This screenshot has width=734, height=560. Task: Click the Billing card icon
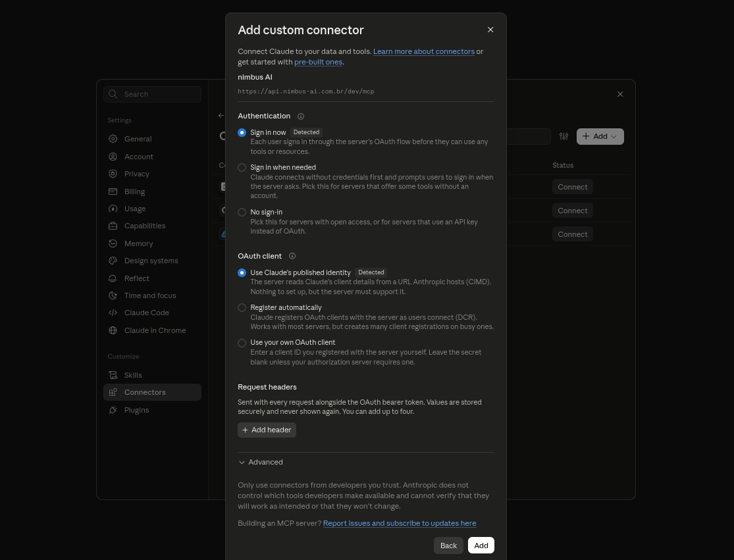(113, 191)
